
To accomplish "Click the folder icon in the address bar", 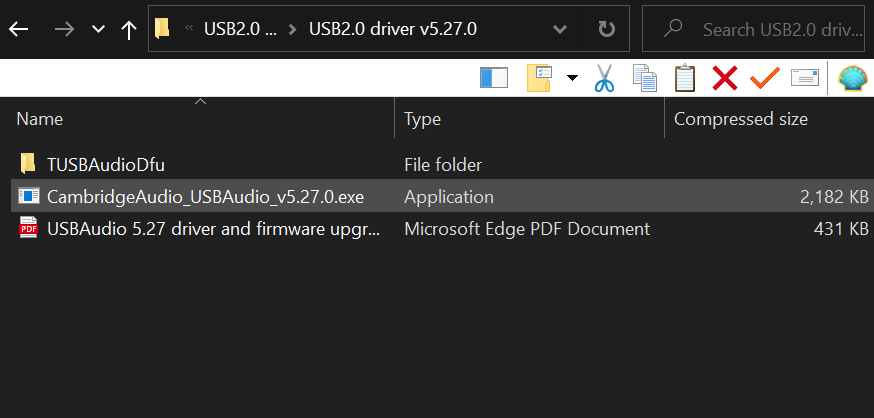I will [x=162, y=29].
